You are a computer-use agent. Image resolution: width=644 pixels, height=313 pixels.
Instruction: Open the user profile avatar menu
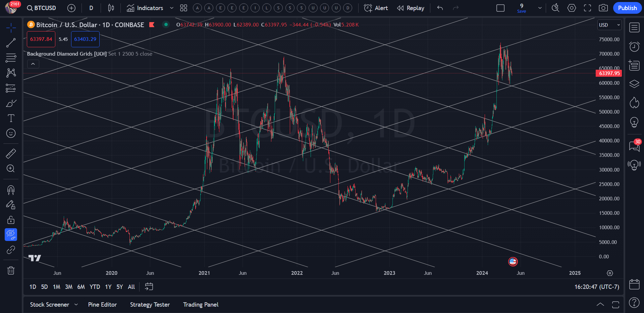(x=11, y=8)
